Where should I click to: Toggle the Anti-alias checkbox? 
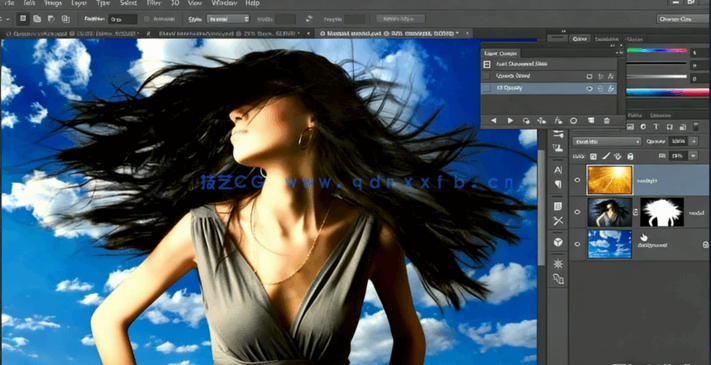pyautogui.click(x=146, y=19)
